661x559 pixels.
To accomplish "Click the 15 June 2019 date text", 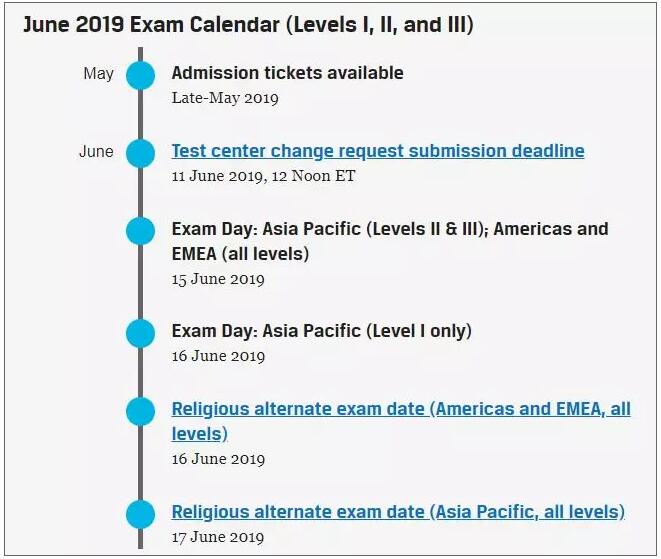I will (218, 279).
